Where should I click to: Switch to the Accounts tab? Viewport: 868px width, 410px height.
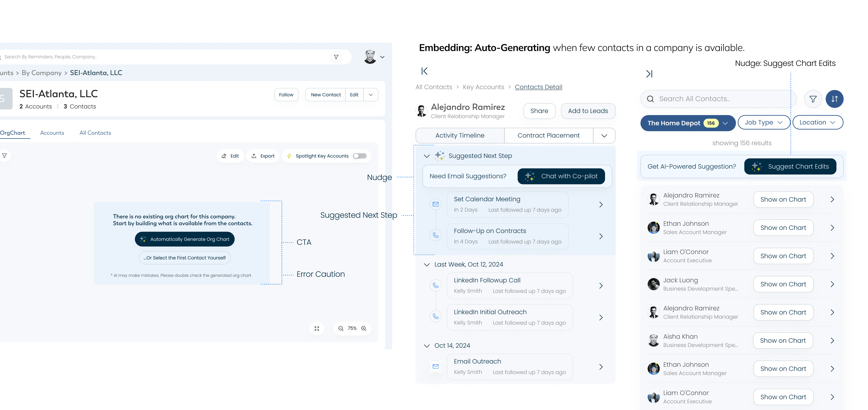pos(52,133)
